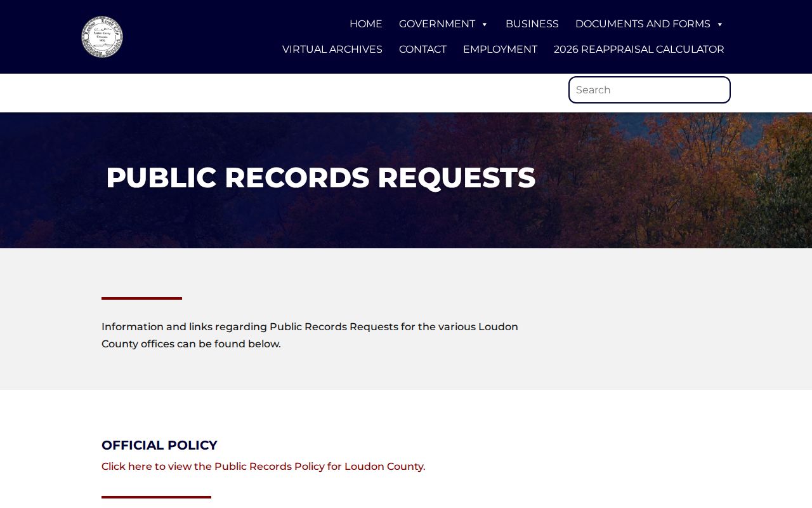Focus the Search input field
This screenshot has height=508, width=812.
(x=650, y=90)
